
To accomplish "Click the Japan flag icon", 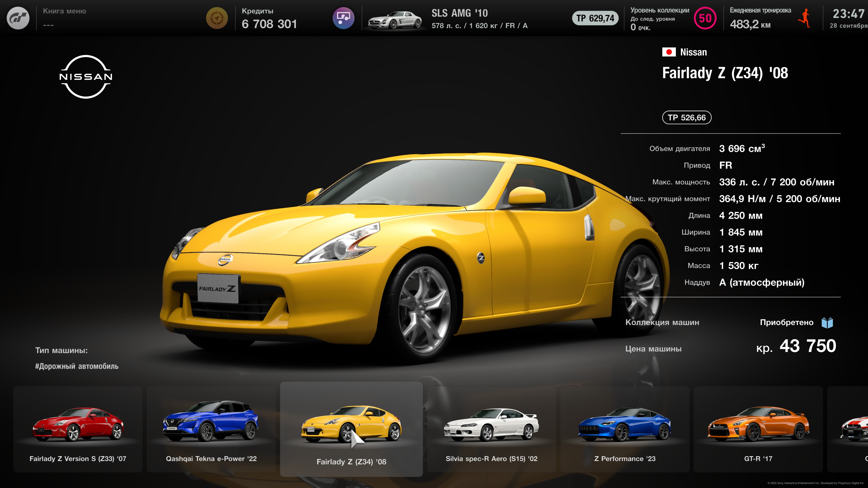I will point(669,52).
